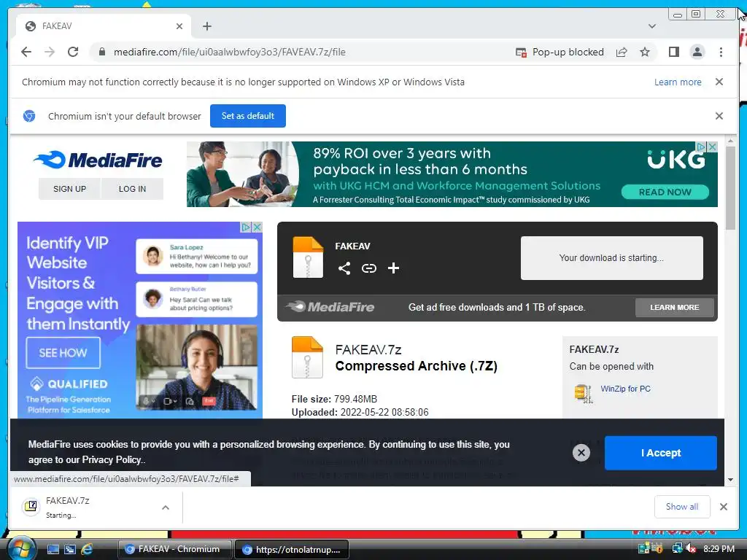747x560 pixels.
Task: Click the forward navigation arrow
Action: (x=50, y=52)
